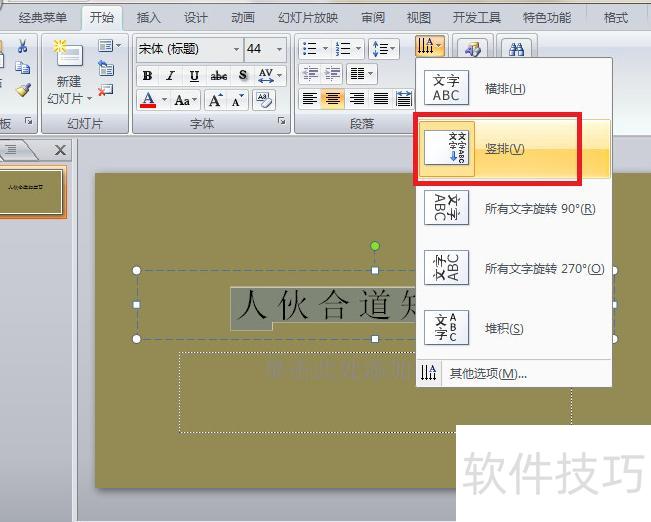
Task: Toggle Italic formatting
Action: click(x=170, y=76)
